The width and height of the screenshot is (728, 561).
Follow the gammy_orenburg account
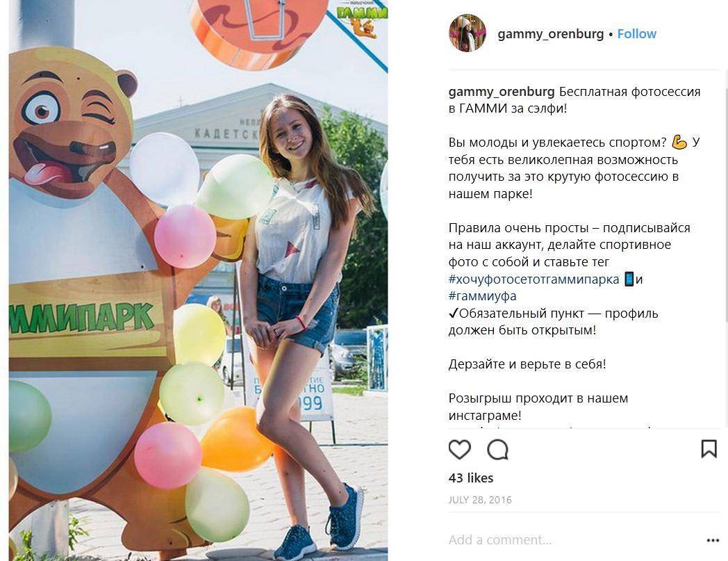636,34
